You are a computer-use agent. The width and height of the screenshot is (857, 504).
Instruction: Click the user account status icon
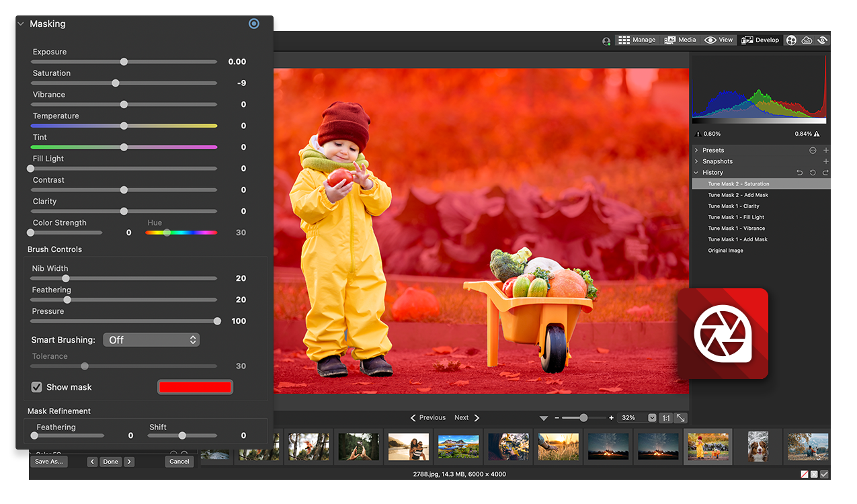coord(606,41)
